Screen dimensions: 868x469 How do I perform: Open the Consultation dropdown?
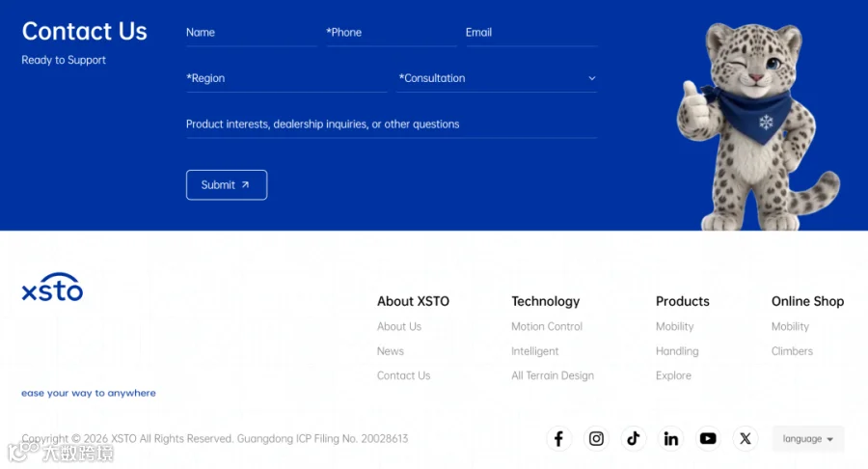[x=497, y=78]
